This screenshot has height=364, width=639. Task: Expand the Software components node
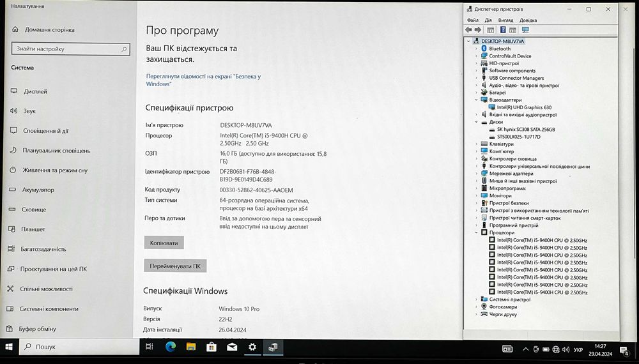[476, 70]
